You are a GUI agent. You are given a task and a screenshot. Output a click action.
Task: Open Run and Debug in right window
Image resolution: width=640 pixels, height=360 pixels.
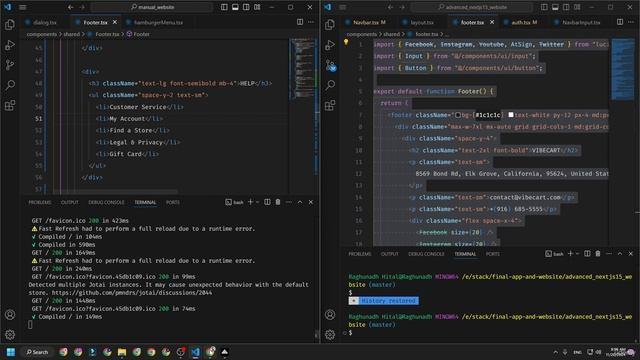point(330,45)
